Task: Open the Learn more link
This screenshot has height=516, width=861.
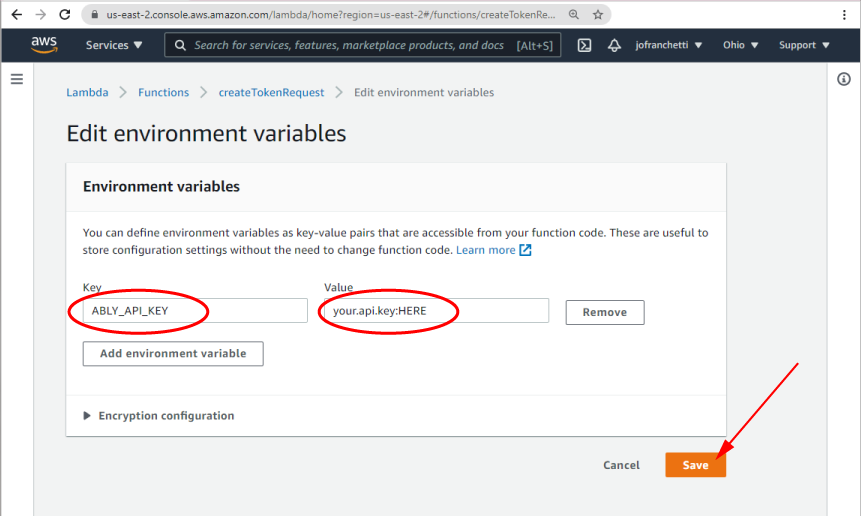Action: [485, 250]
